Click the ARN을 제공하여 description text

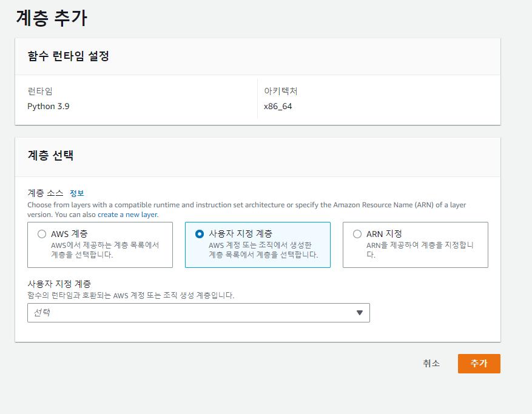click(x=420, y=250)
